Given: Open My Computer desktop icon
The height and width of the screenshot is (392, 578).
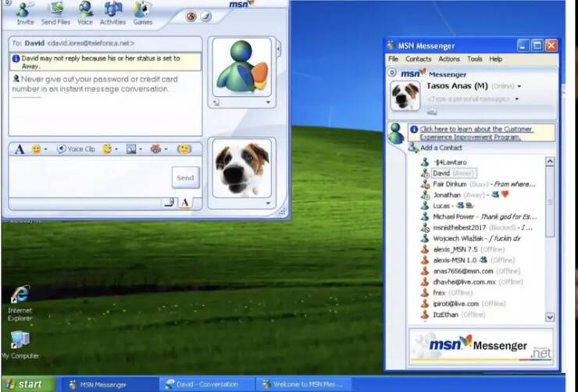Looking at the screenshot, I should pyautogui.click(x=20, y=340).
